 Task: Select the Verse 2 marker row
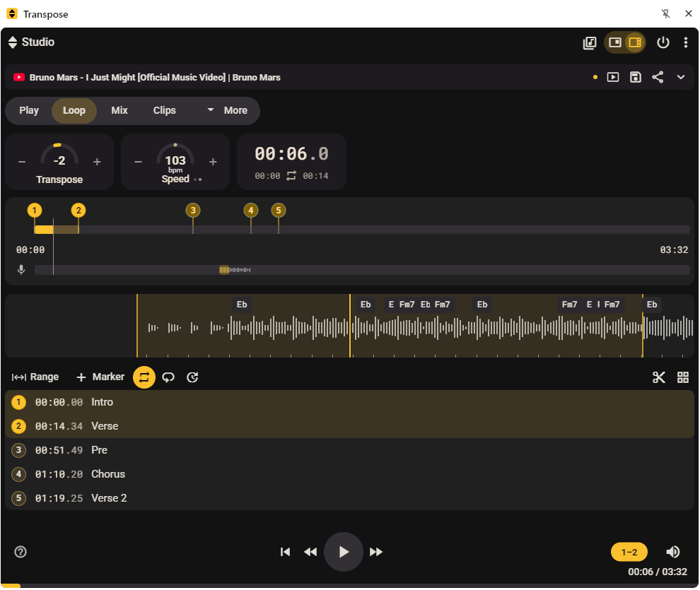click(x=349, y=499)
